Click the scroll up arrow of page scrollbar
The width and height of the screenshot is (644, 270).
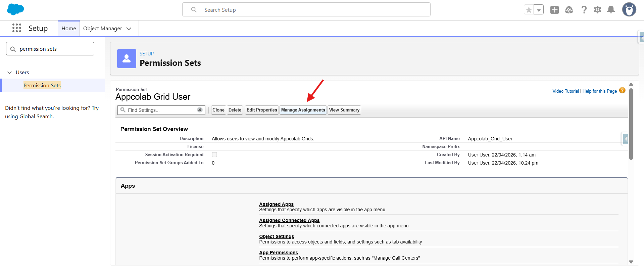point(631,84)
